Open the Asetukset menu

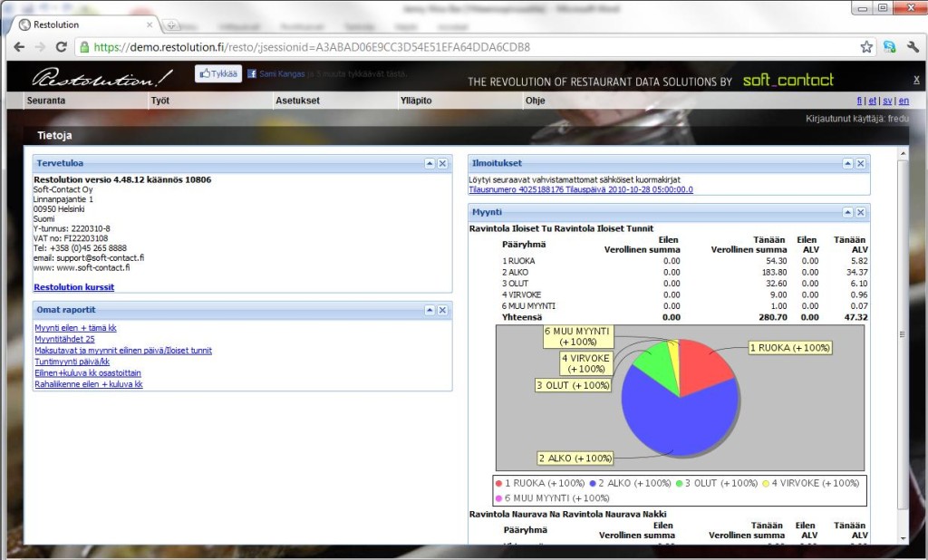pyautogui.click(x=297, y=101)
